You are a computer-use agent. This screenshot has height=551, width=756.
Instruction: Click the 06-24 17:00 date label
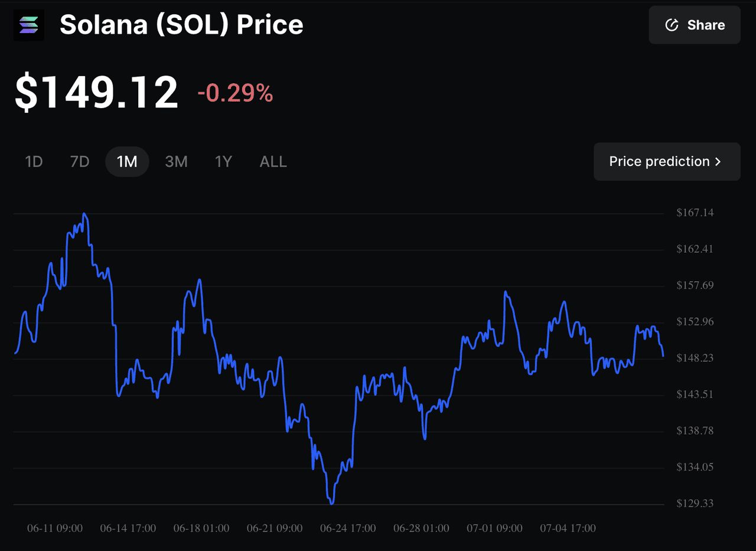(x=348, y=528)
